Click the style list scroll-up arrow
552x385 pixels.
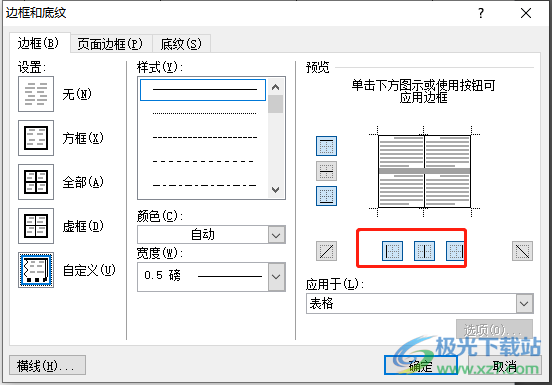(276, 87)
